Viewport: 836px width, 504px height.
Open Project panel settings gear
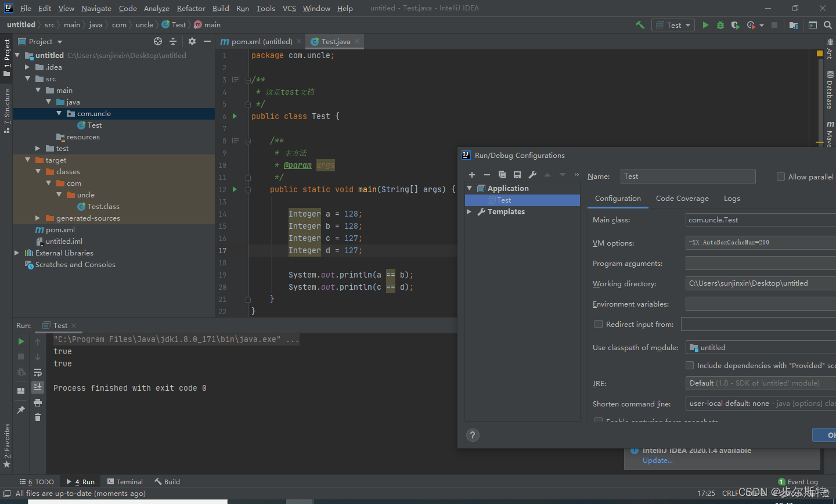(192, 41)
